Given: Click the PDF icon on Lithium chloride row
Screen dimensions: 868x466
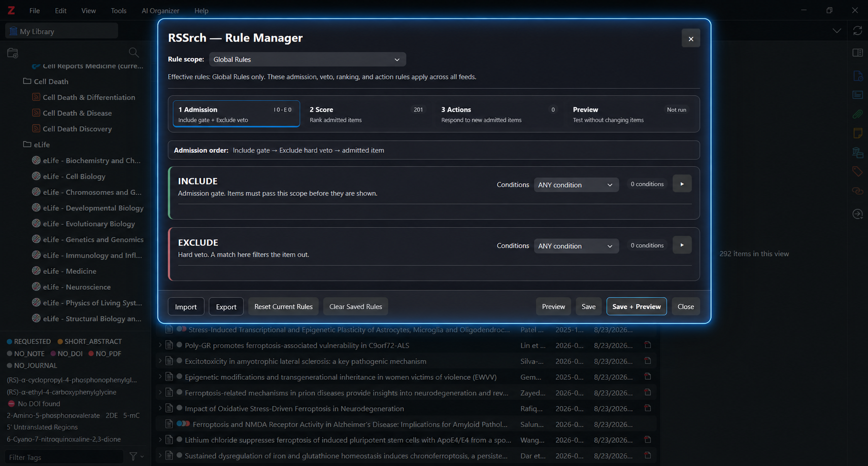Looking at the screenshot, I should pyautogui.click(x=648, y=440).
